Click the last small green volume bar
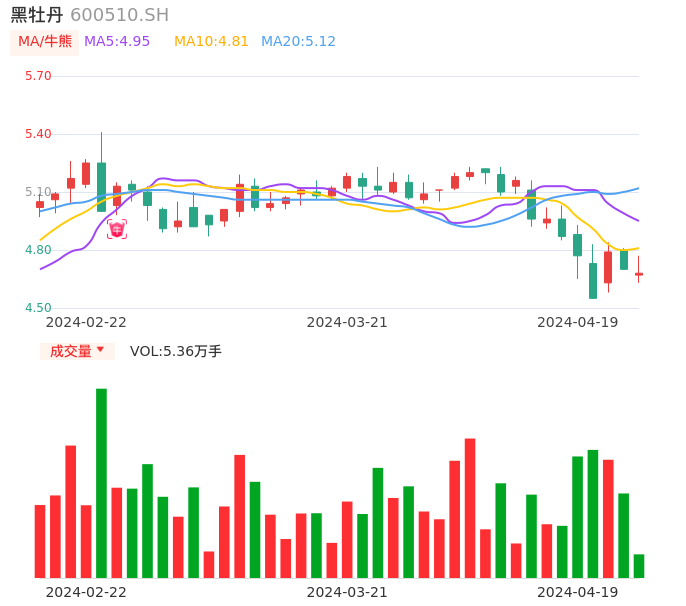 click(x=639, y=566)
